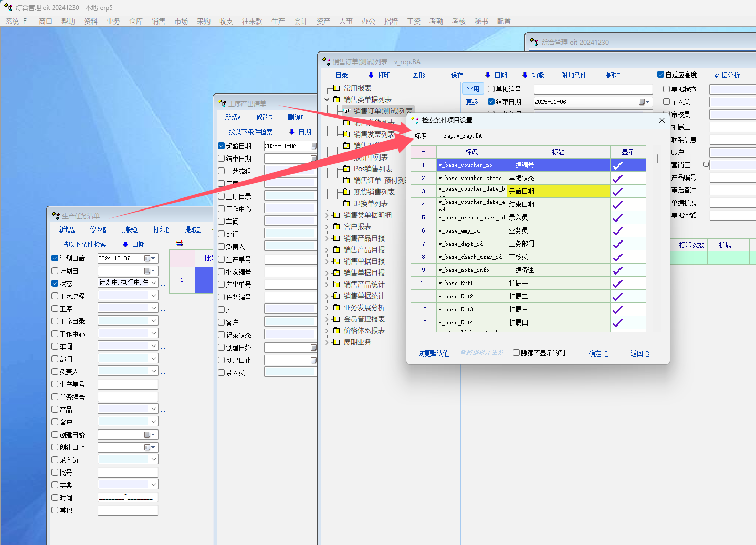Screen dimensions: 756x545
Task: Open the 状态 dropdown list
Action: (x=154, y=282)
